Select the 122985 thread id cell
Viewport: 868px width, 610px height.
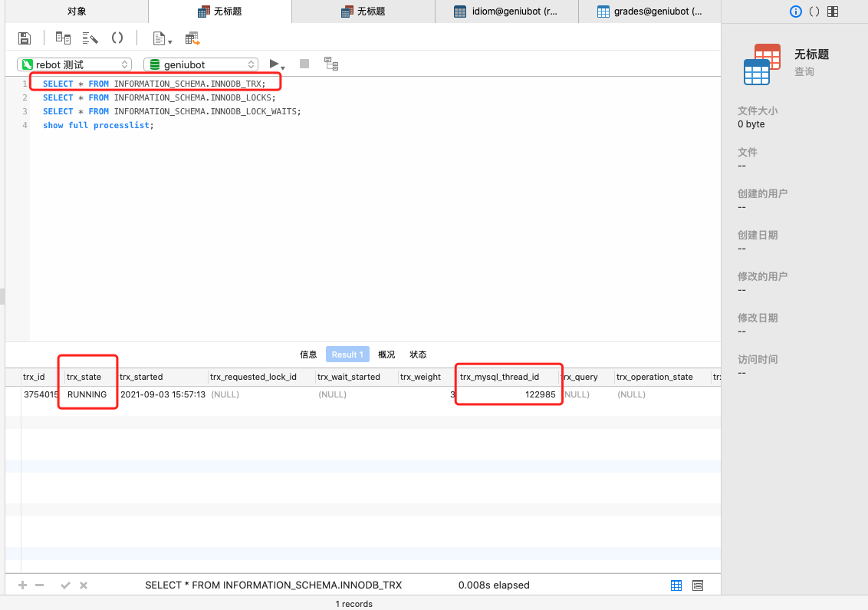point(508,394)
